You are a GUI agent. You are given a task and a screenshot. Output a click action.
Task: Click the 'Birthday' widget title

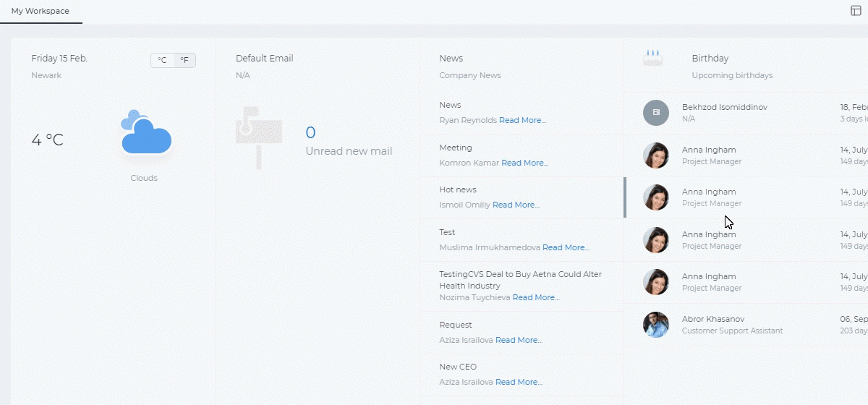click(710, 59)
